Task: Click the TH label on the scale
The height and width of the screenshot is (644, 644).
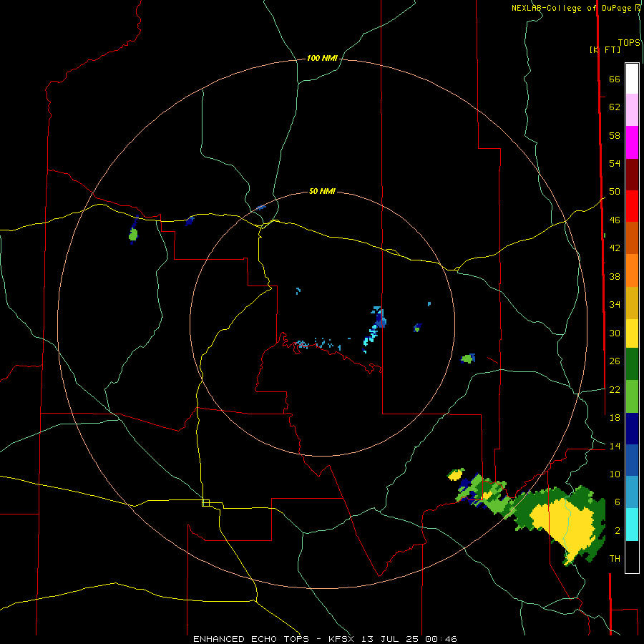Action: click(x=615, y=559)
